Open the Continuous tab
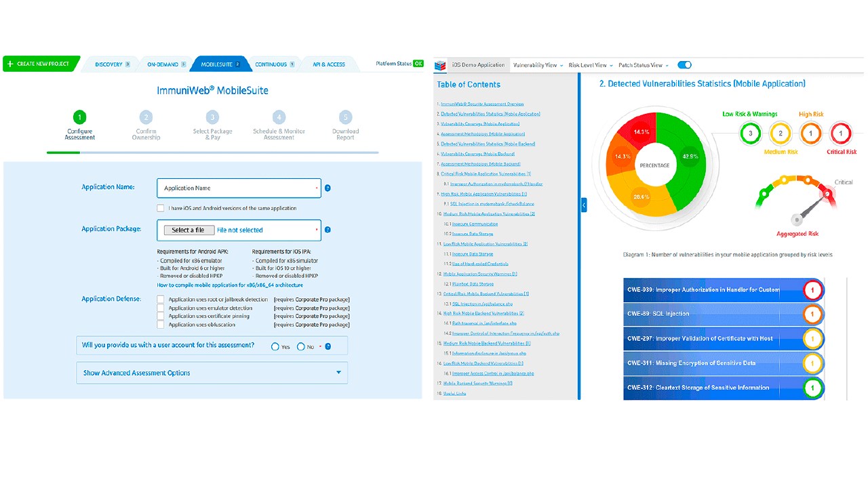Screen dimensions: 868x488 pyautogui.click(x=275, y=64)
